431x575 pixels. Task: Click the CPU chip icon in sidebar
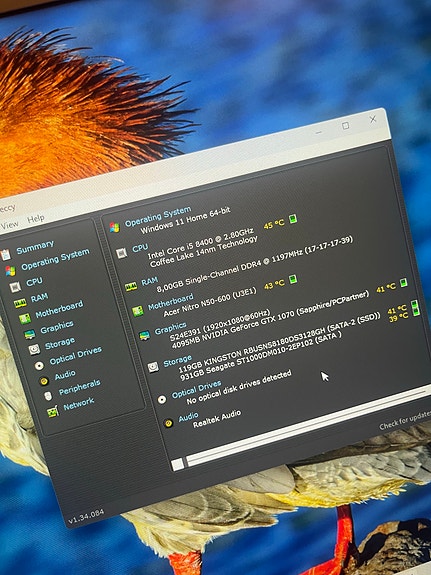point(15,287)
